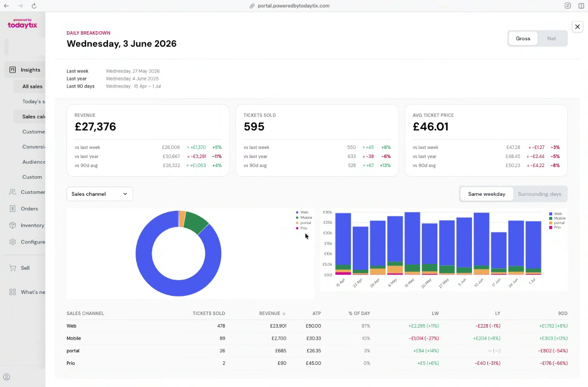This screenshot has height=387, width=588.
Task: Select Surrounding days comparison
Action: point(539,194)
